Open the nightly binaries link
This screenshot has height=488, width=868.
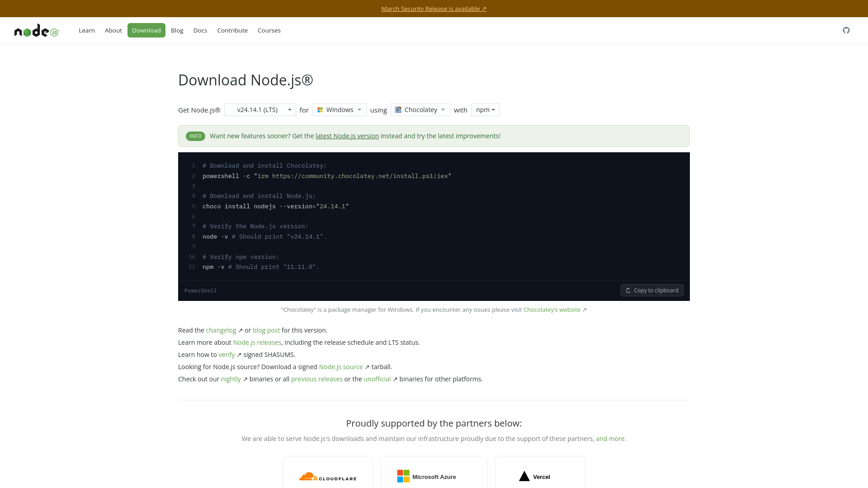click(x=231, y=379)
